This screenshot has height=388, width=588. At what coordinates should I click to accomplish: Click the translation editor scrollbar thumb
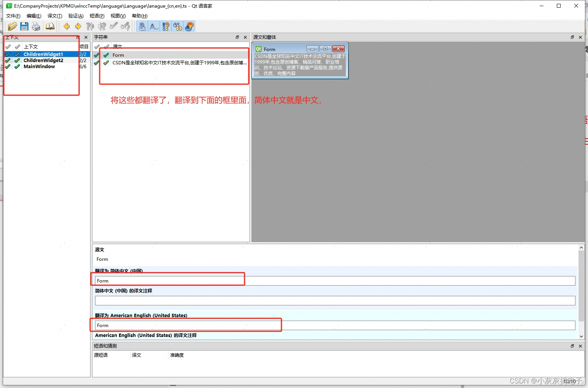click(x=581, y=286)
